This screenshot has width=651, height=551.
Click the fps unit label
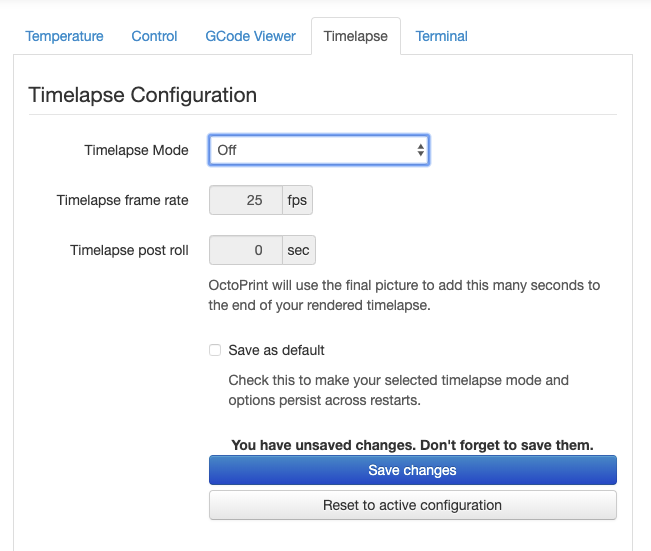point(297,200)
